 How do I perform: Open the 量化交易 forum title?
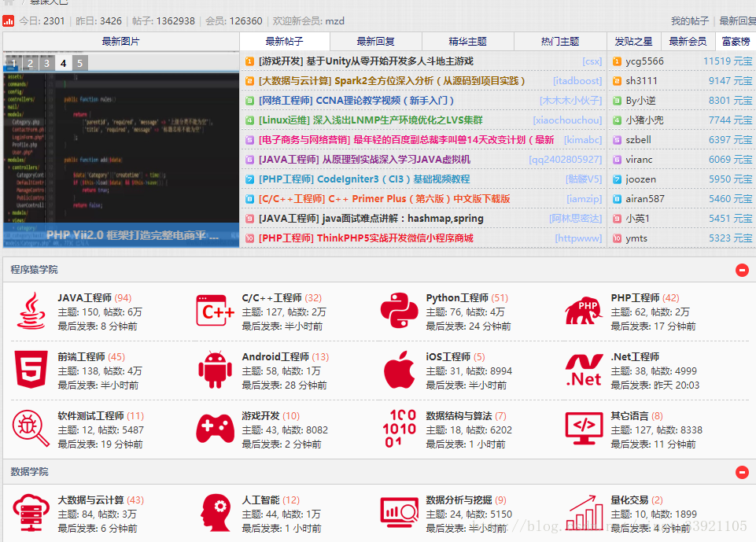(x=629, y=500)
